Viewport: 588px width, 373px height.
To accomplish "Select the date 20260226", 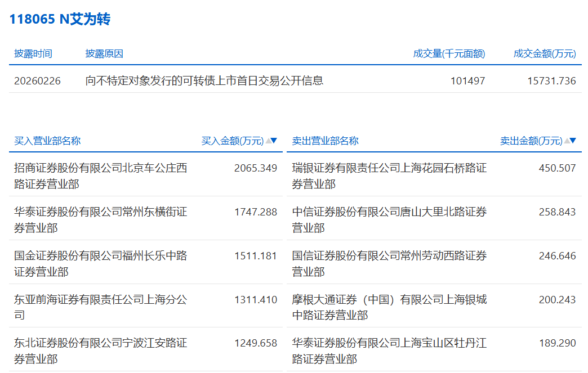I will point(37,81).
